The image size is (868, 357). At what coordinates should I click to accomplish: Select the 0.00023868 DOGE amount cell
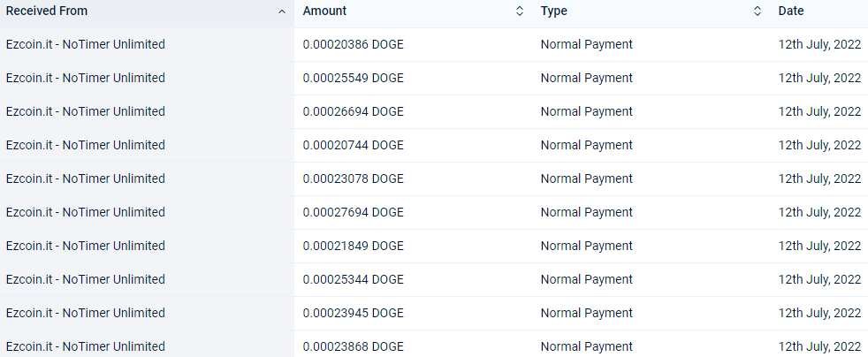click(354, 346)
